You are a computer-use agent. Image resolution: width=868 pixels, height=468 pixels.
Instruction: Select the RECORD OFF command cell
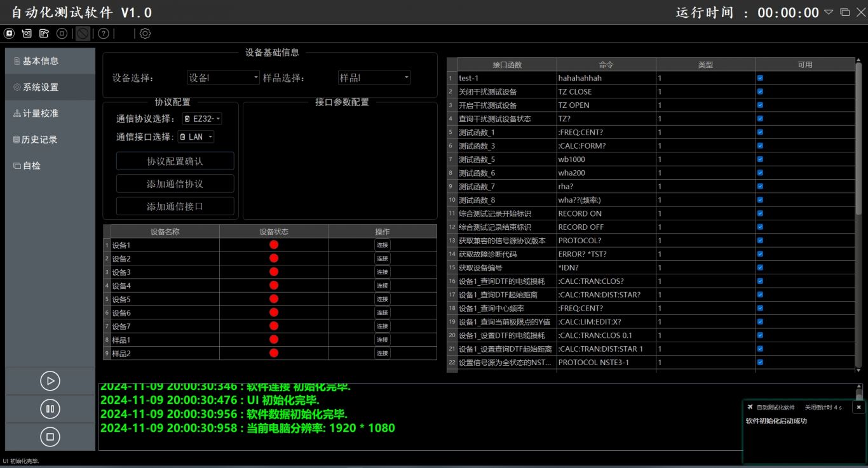(x=606, y=227)
